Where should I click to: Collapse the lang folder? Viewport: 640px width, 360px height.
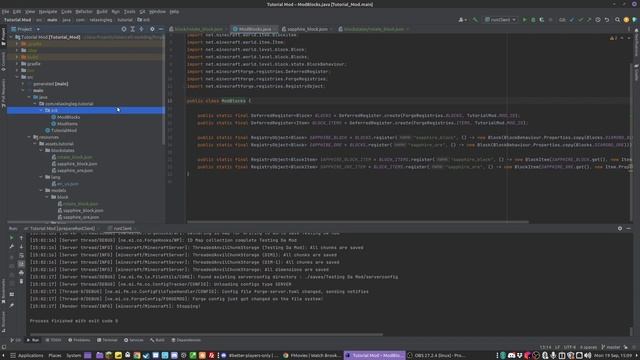pos(41,177)
